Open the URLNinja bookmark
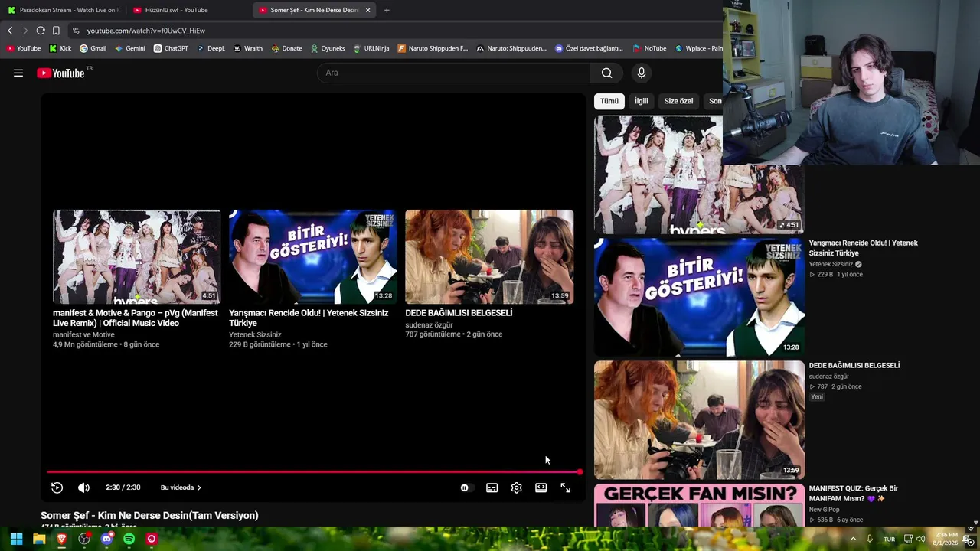The image size is (980, 551). coord(371,48)
